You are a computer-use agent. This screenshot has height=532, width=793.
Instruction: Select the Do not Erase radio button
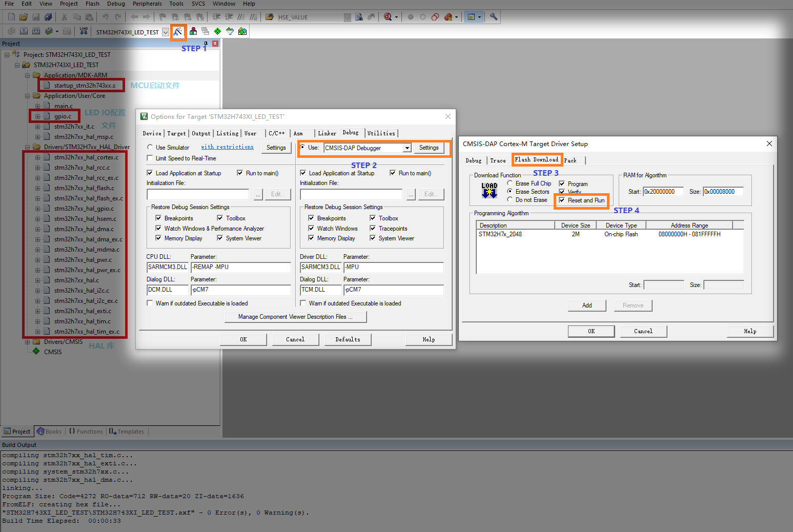click(x=510, y=199)
